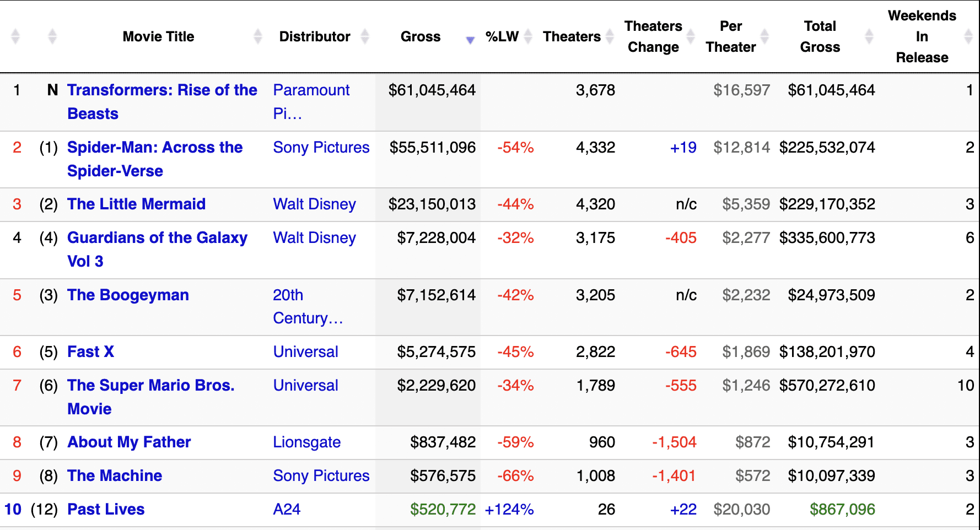Open Universal link in Super Mario row
Screen dimensions: 980x530
pos(306,386)
